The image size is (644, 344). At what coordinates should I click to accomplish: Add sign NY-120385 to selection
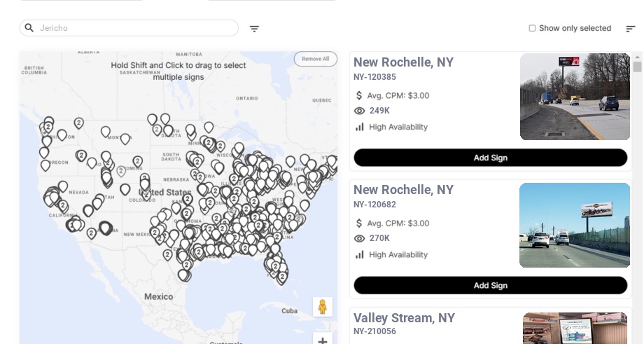point(490,158)
